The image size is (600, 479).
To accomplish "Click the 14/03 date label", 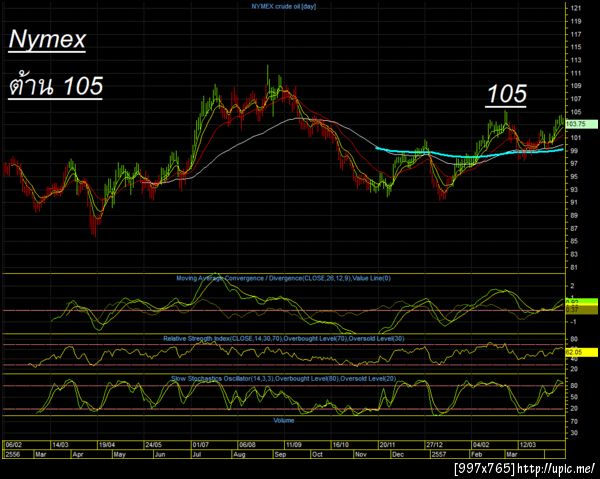I will [60, 445].
